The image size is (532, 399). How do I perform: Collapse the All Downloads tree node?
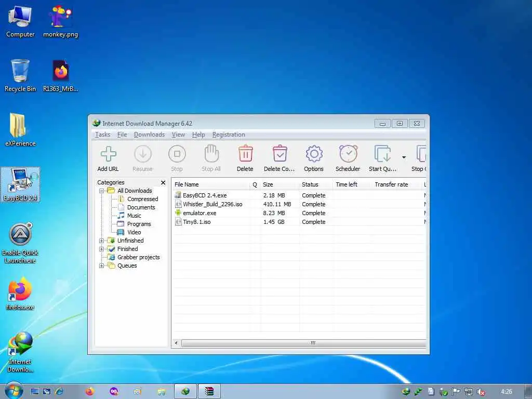tap(101, 191)
